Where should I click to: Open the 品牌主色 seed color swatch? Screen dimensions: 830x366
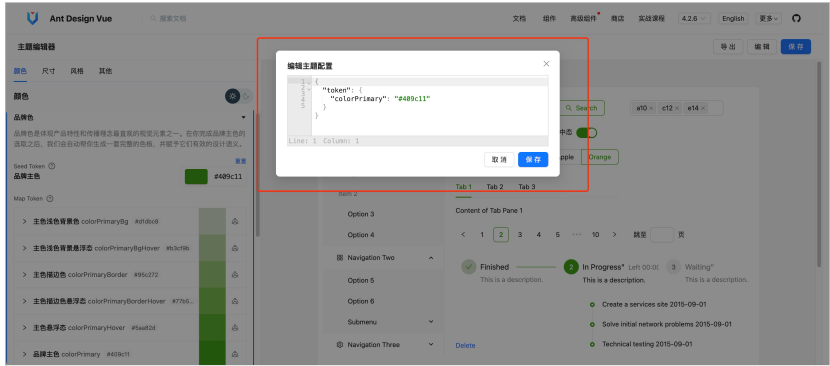(x=196, y=176)
